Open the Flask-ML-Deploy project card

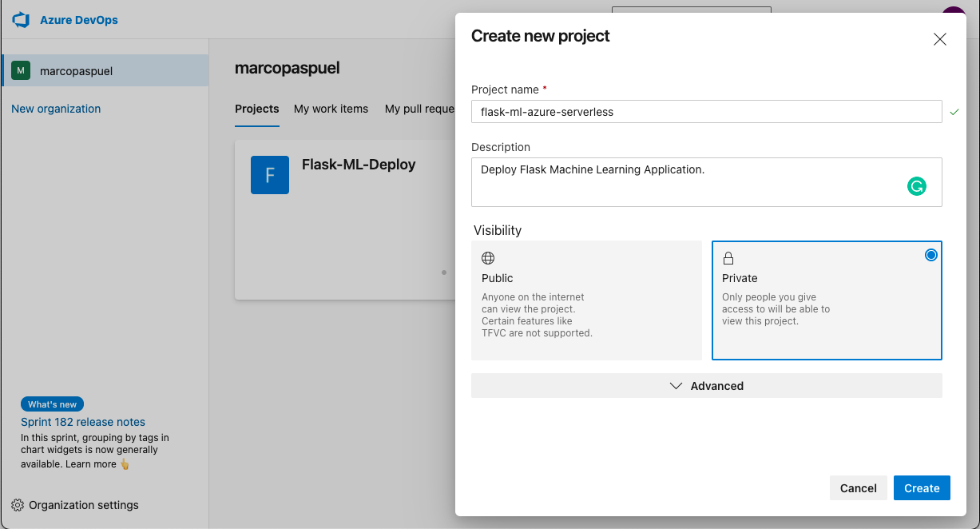(345, 220)
